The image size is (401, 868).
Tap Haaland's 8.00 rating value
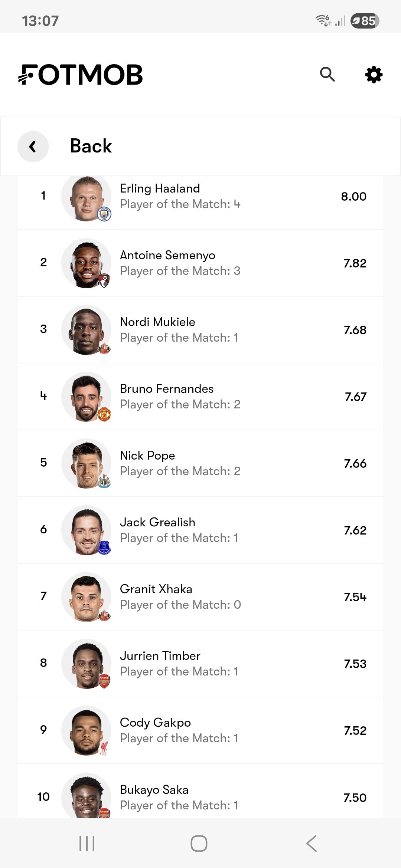pos(353,196)
